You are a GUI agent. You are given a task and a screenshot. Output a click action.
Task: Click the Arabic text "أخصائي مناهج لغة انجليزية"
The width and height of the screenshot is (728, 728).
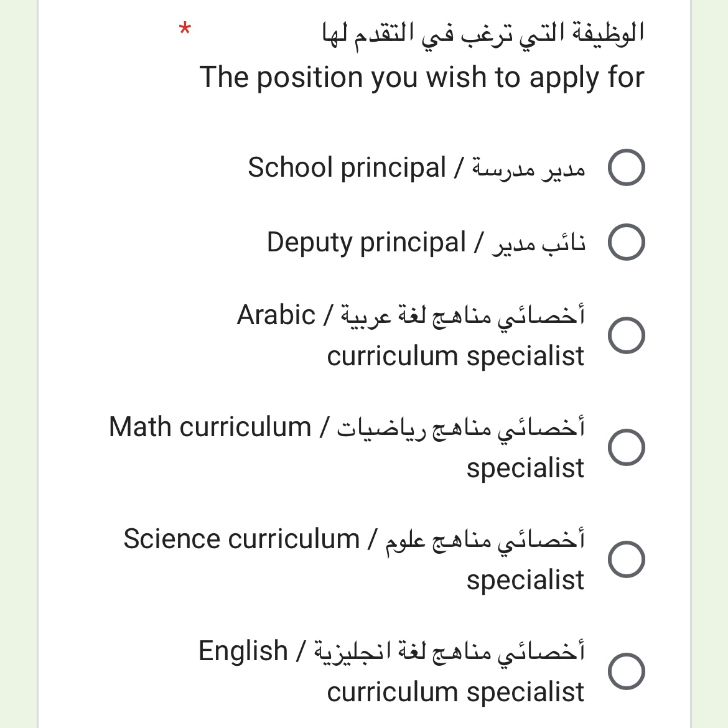click(449, 652)
